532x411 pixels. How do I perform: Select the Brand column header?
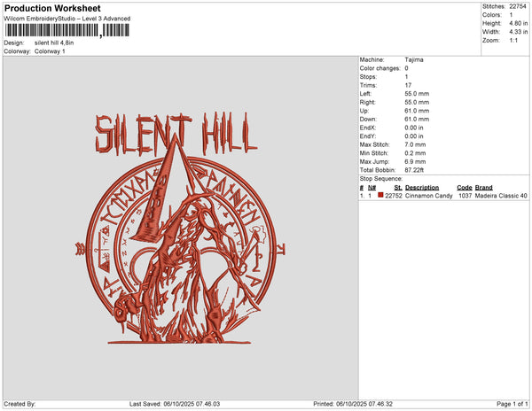pyautogui.click(x=483, y=188)
